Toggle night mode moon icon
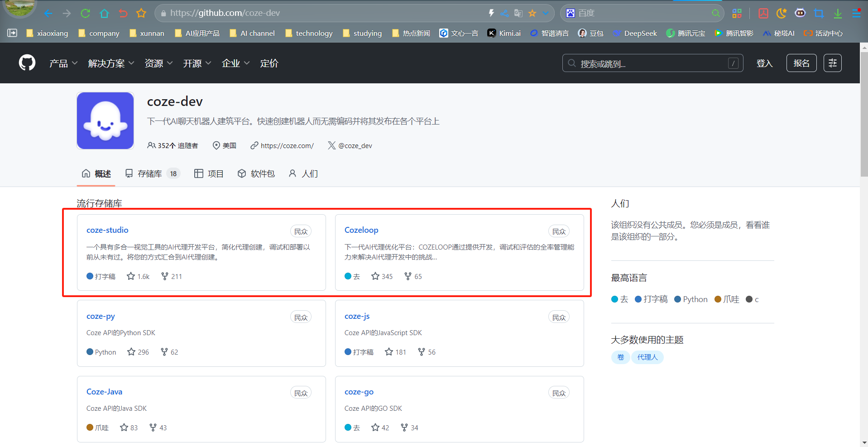Viewport: 868px width, 447px height. tap(782, 14)
